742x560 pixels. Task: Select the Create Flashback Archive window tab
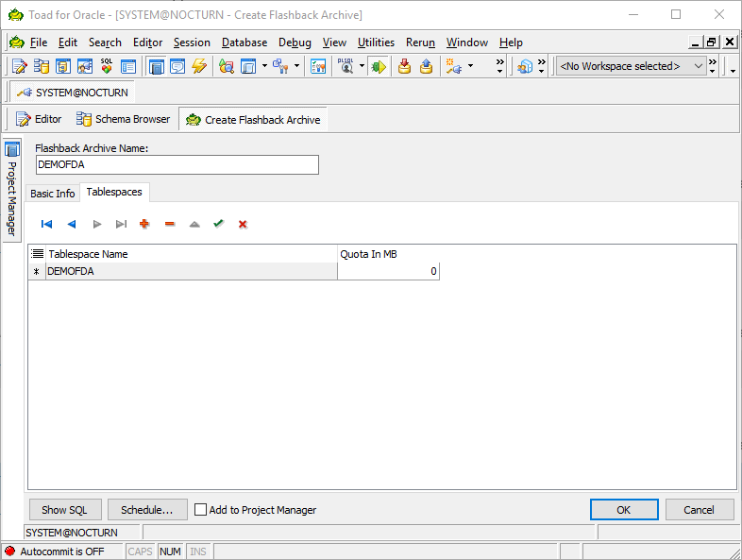click(253, 119)
